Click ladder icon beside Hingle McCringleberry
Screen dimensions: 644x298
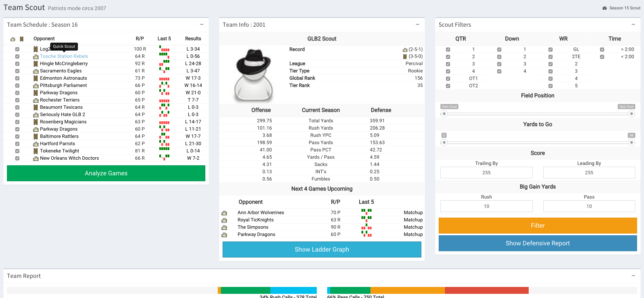tap(35, 64)
